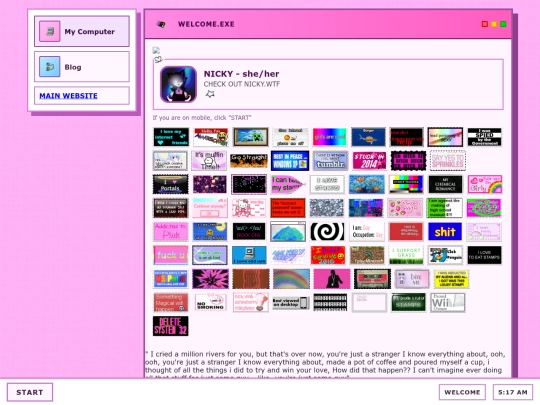The width and height of the screenshot is (540, 405).
Task: Click the 'Delete System 32' stamp
Action: pos(171,326)
